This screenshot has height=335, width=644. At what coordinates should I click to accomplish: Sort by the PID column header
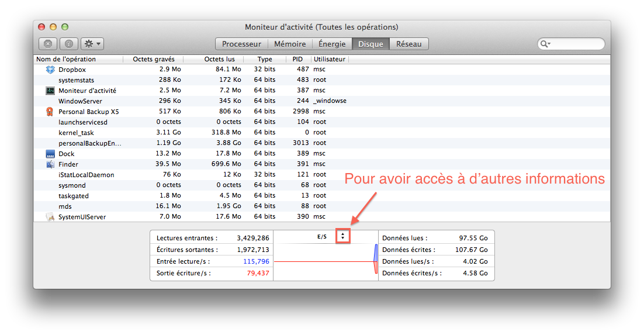point(297,59)
